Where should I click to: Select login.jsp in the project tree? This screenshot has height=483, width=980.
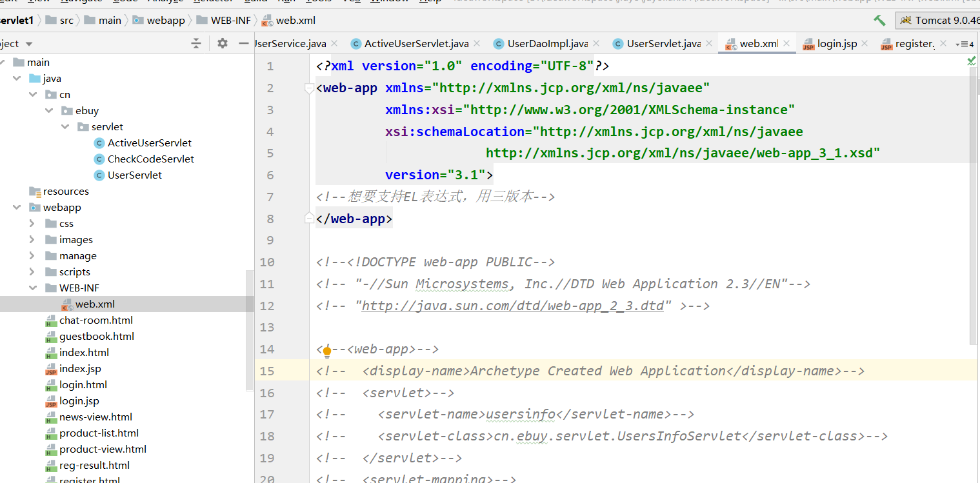point(79,401)
